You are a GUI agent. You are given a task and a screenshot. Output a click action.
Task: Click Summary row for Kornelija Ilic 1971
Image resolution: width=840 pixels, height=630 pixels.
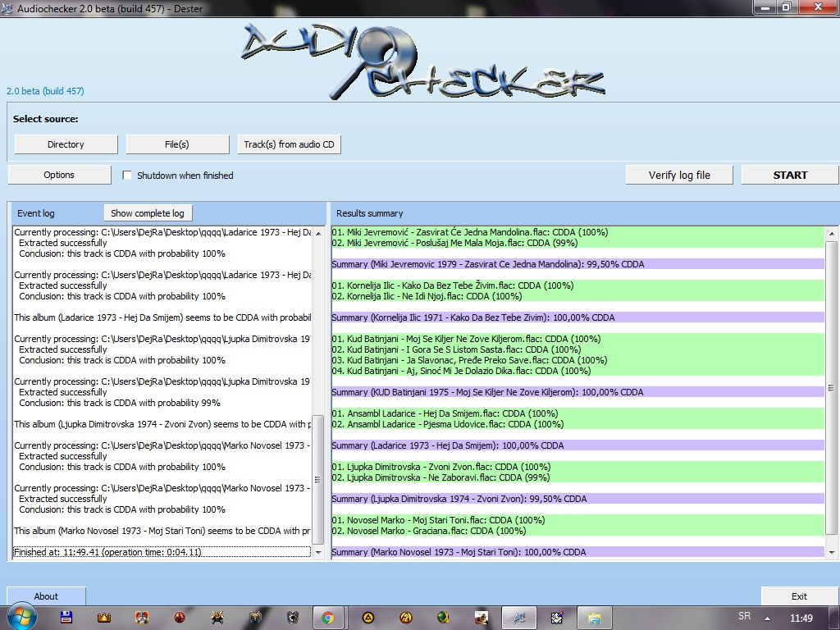(577, 317)
